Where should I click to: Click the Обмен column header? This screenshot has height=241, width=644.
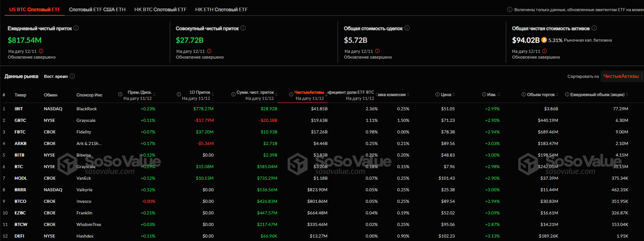(50, 95)
